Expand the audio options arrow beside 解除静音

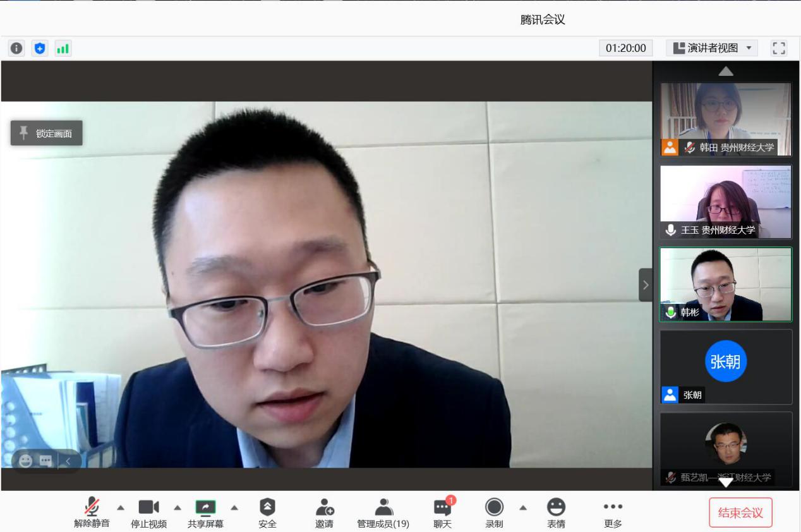point(120,507)
